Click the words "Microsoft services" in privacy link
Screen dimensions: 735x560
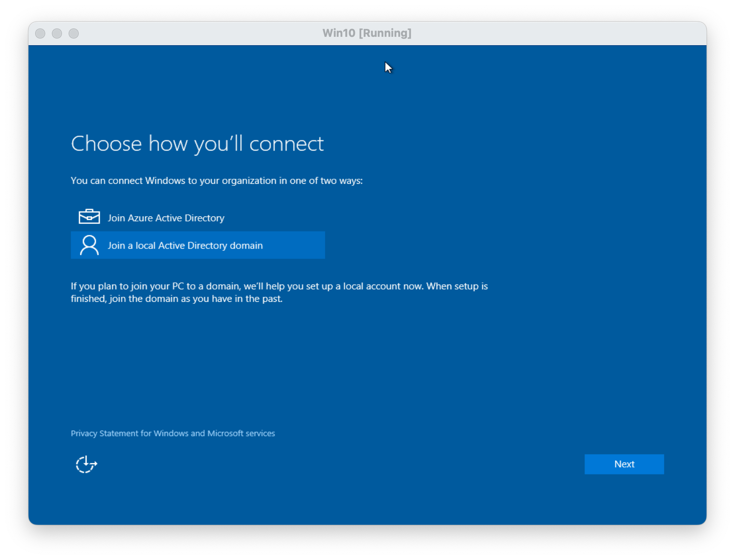point(241,434)
